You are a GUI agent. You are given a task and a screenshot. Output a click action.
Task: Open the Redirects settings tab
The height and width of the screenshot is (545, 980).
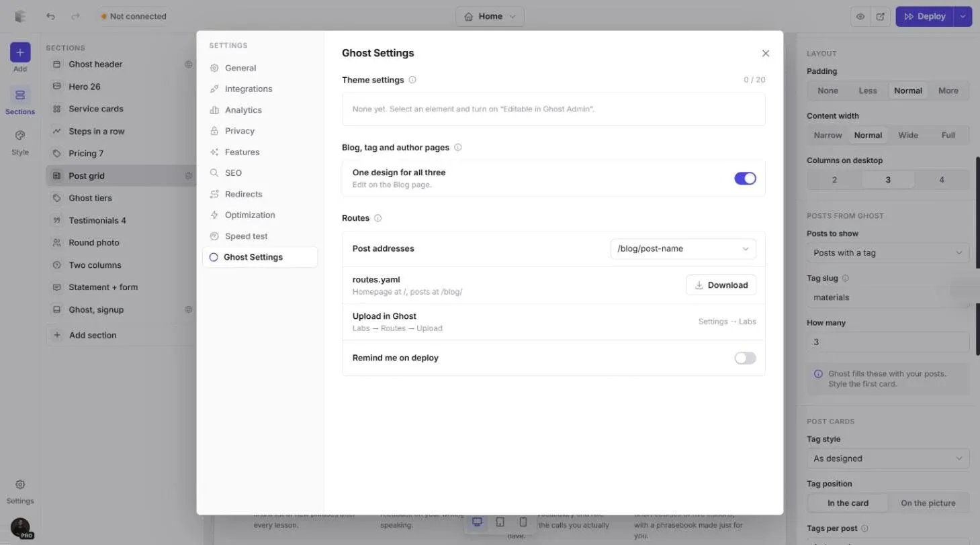point(260,194)
